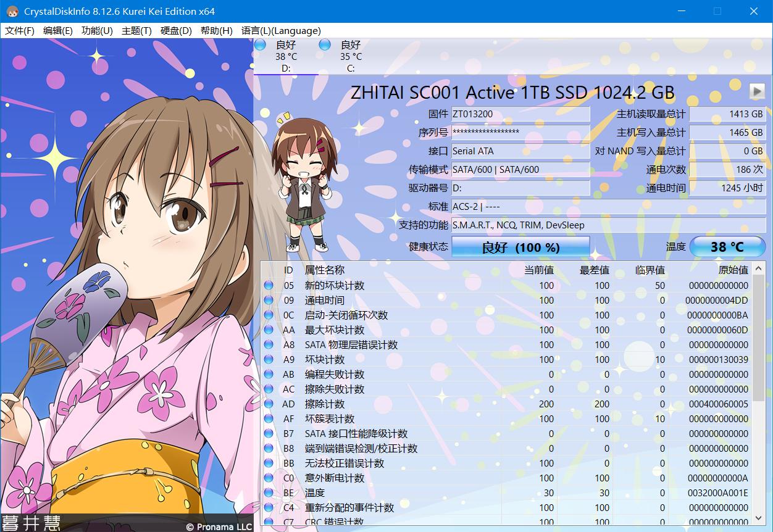773x532 pixels.
Task: Select the D: drive tab at 38 °C
Action: [286, 56]
